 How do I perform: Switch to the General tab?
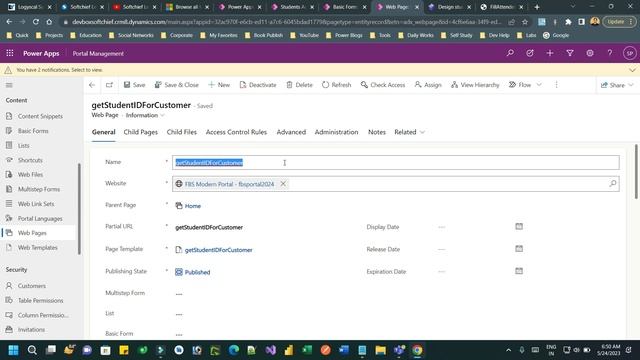103,132
